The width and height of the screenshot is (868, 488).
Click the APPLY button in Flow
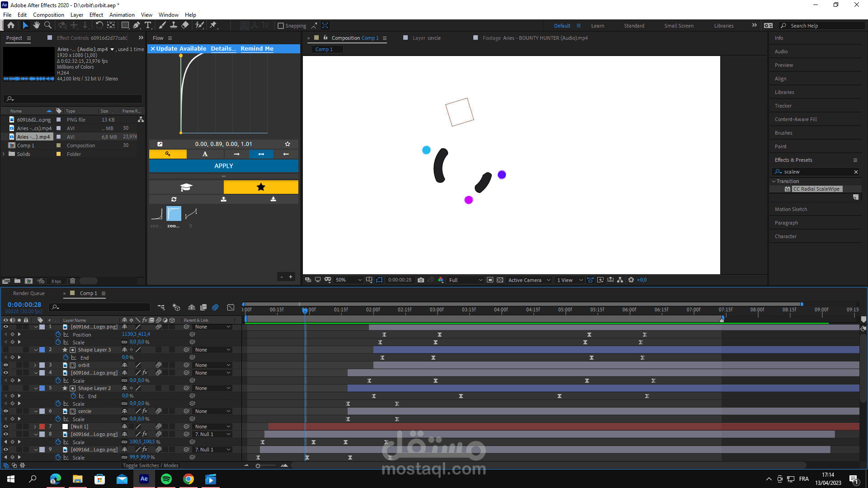click(x=224, y=166)
